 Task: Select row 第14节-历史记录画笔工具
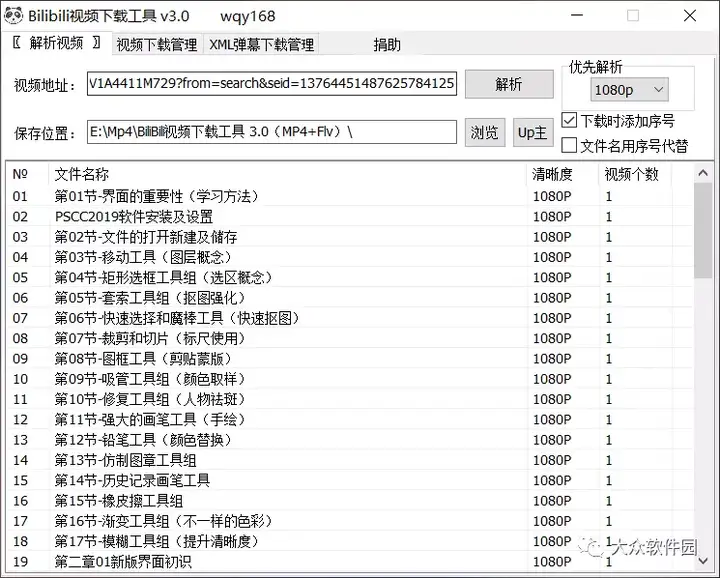[x=349, y=480]
